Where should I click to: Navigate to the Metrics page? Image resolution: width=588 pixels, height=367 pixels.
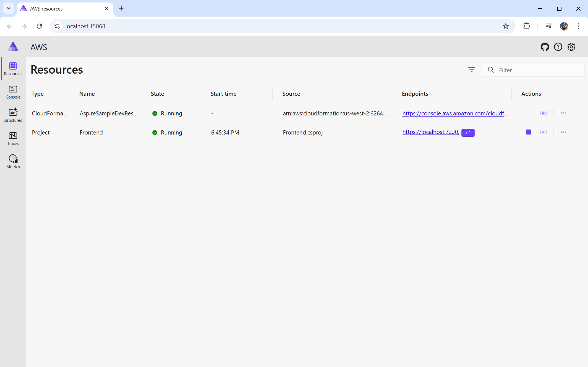click(x=13, y=162)
